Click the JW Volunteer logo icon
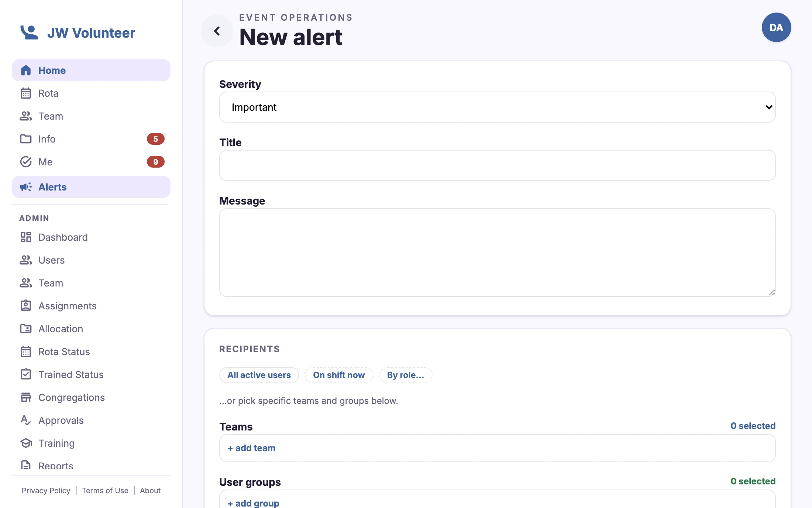The height and width of the screenshot is (508, 812). click(29, 32)
